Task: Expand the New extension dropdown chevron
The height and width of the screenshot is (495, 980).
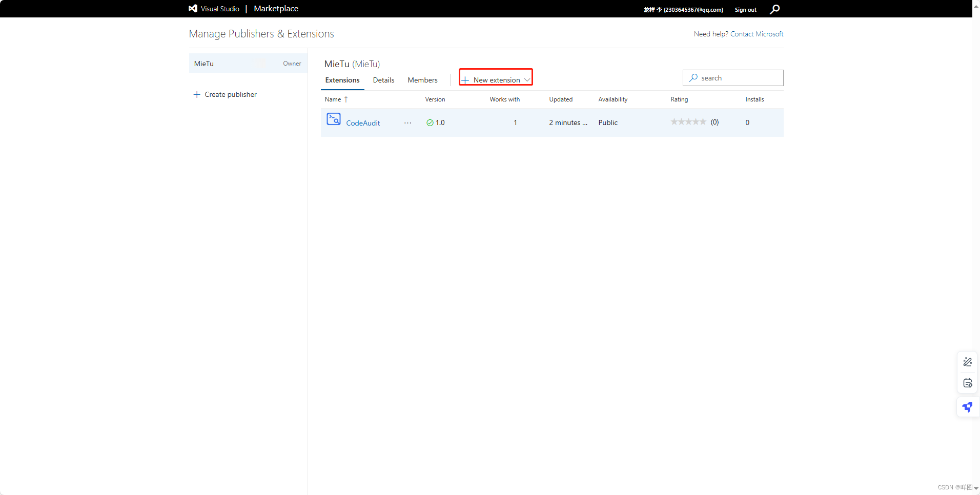Action: click(x=527, y=80)
